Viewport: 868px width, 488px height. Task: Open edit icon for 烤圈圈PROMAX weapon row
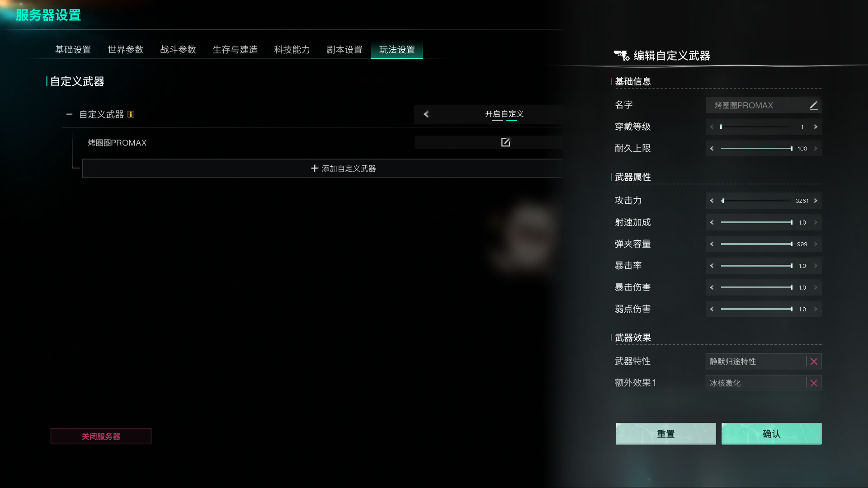tap(505, 142)
